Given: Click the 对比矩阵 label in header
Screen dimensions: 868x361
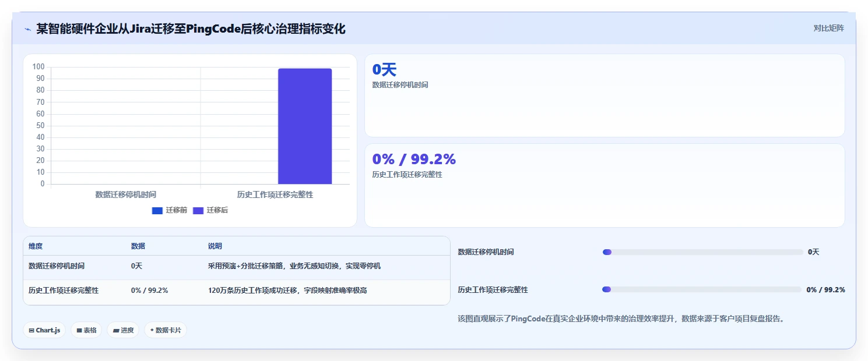Looking at the screenshot, I should [828, 28].
